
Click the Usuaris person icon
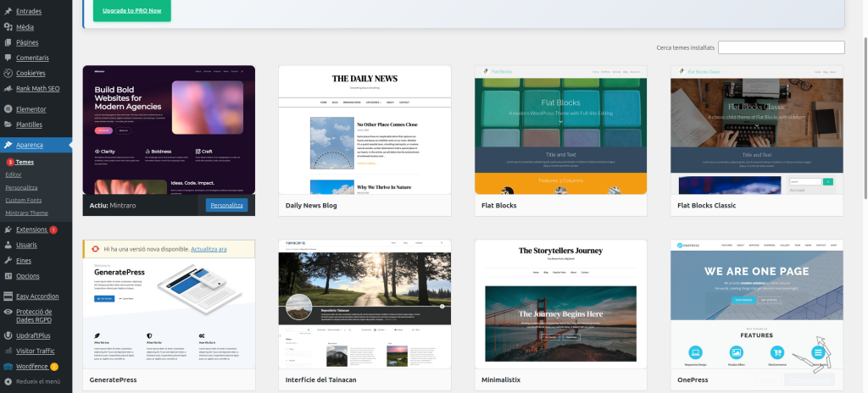point(8,245)
